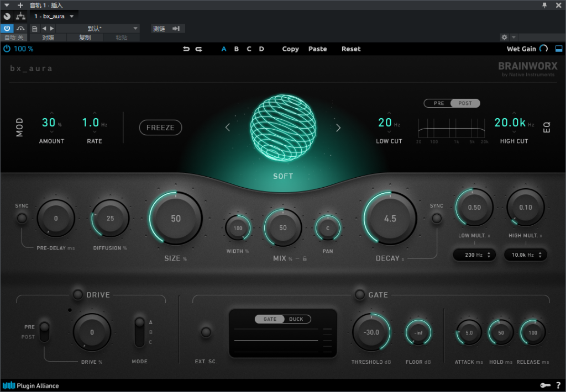Select preset slot C
This screenshot has width=566, height=392.
(249, 49)
